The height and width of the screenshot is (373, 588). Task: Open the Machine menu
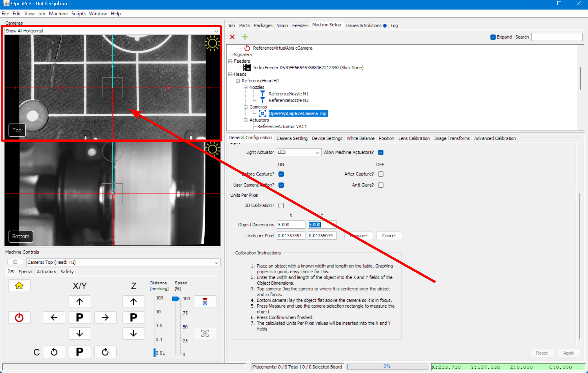click(58, 13)
